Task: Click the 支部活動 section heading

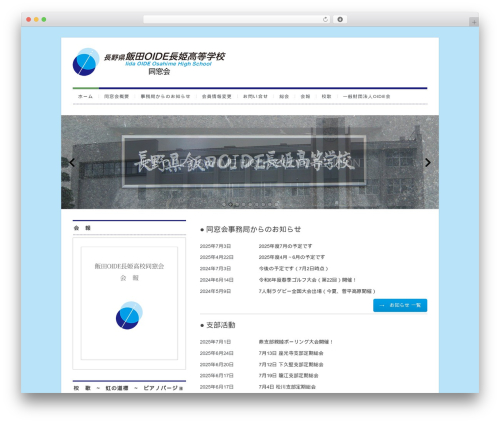Action: [221, 325]
